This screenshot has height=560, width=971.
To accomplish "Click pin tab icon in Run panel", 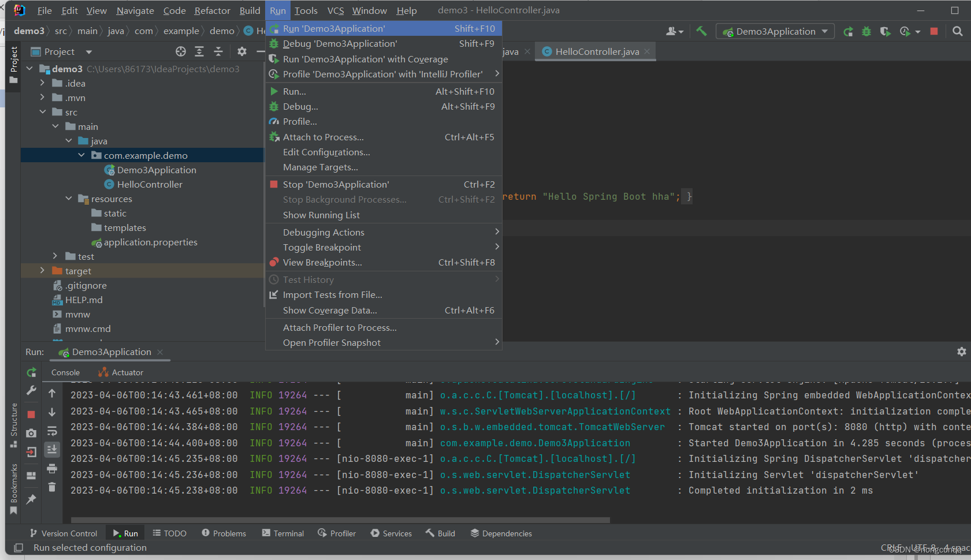I will [32, 499].
